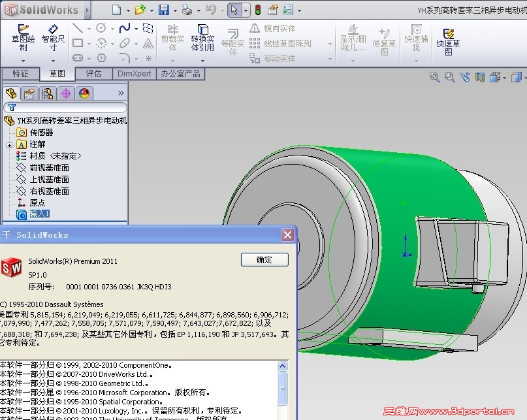527x420 pixels.
Task: Expand more panel tabs with double chevron
Action: 121,93
